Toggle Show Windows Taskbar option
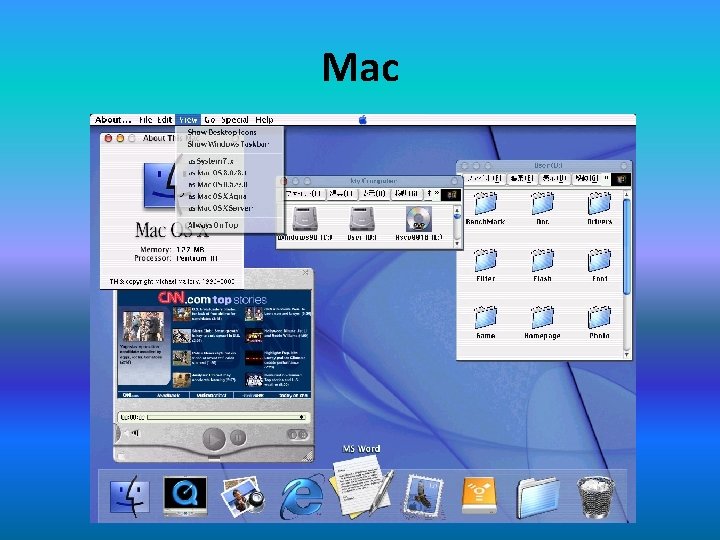Viewport: 720px width, 540px height. [230, 144]
